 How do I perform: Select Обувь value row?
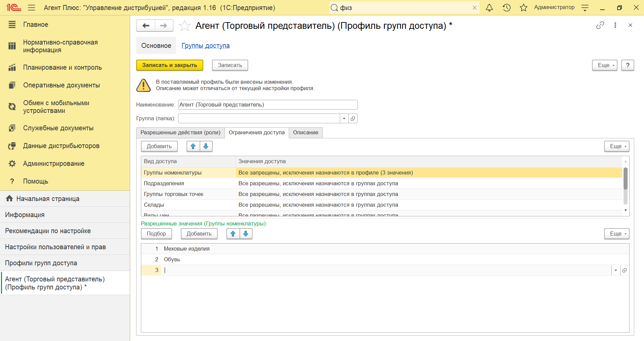(385, 260)
